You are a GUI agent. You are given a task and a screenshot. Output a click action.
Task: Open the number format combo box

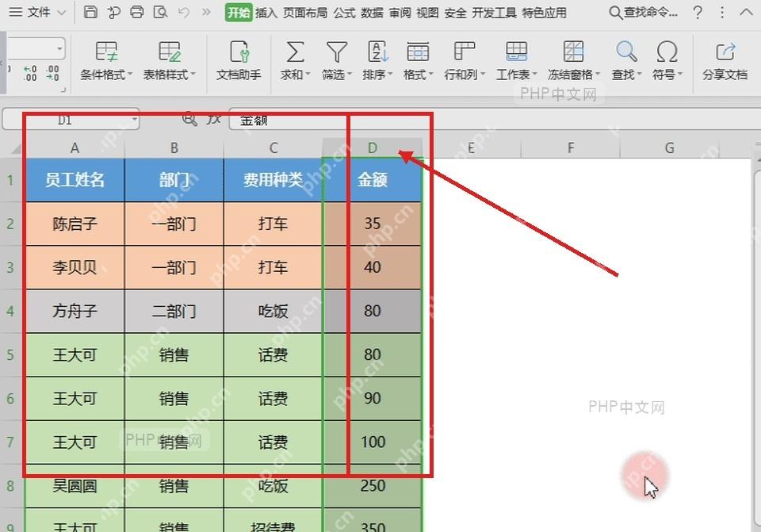pyautogui.click(x=36, y=48)
